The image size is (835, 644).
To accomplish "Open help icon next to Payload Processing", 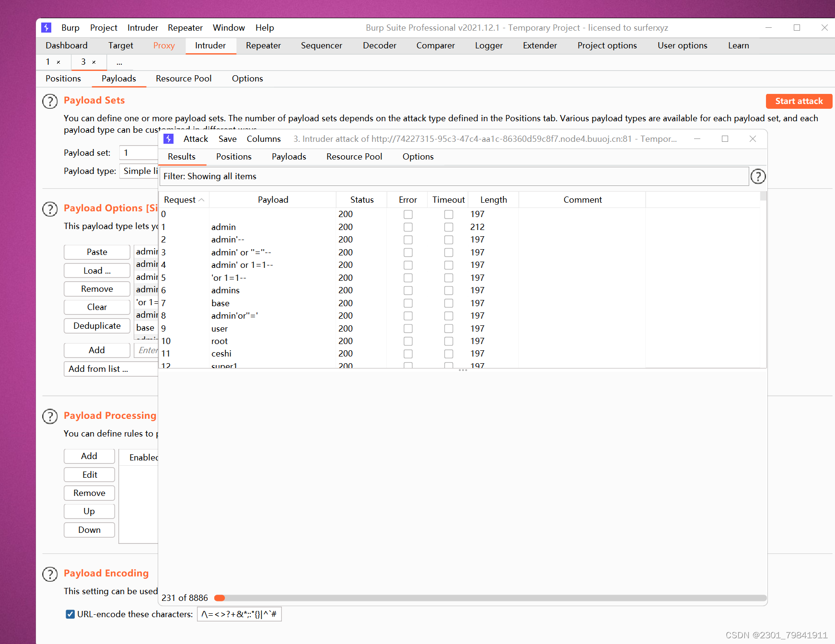I will pyautogui.click(x=50, y=416).
